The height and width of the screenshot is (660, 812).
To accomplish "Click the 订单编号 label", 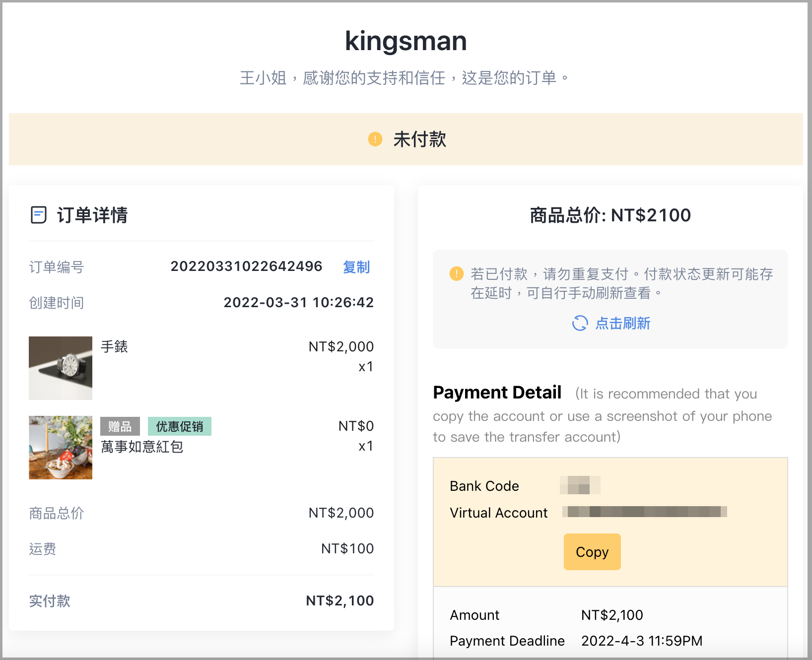I will (57, 267).
